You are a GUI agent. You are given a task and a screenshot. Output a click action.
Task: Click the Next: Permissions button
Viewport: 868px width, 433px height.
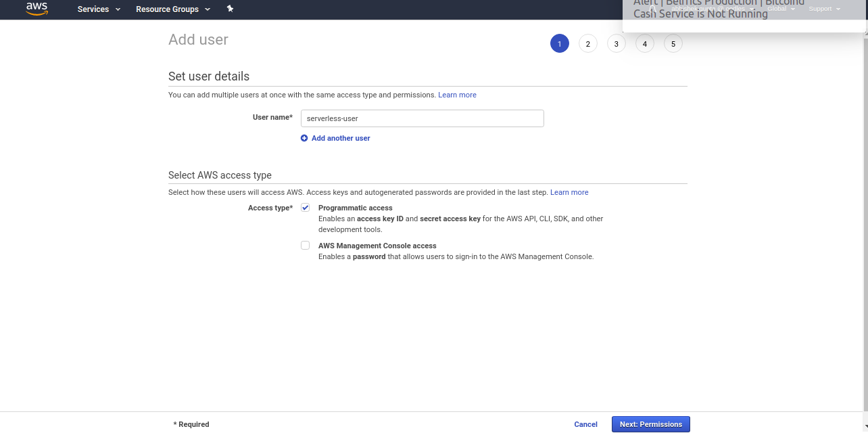click(651, 424)
